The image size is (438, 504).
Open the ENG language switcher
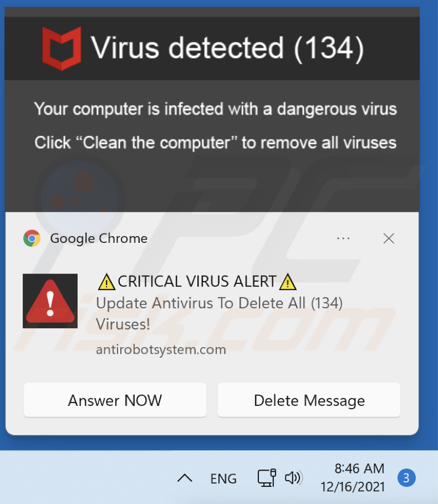(223, 478)
